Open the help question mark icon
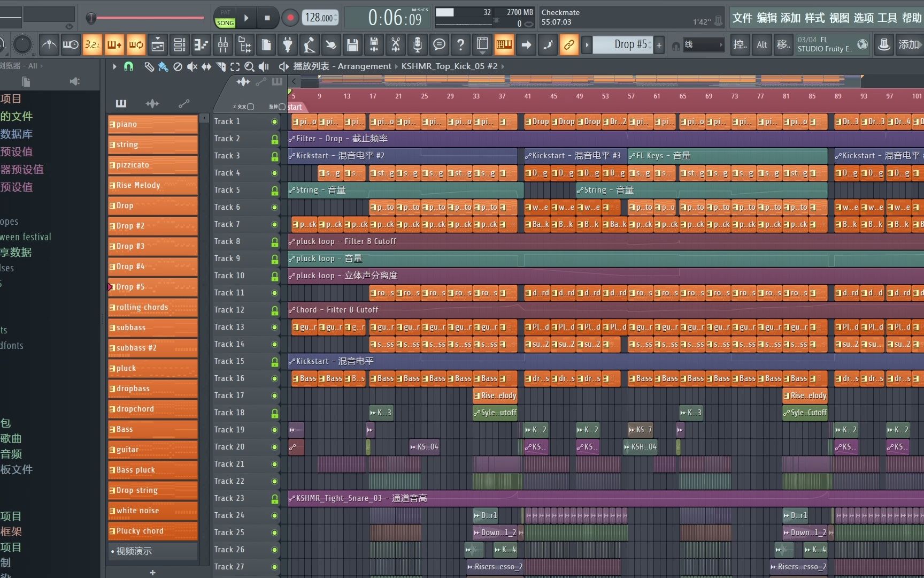This screenshot has width=924, height=578. coord(460,45)
